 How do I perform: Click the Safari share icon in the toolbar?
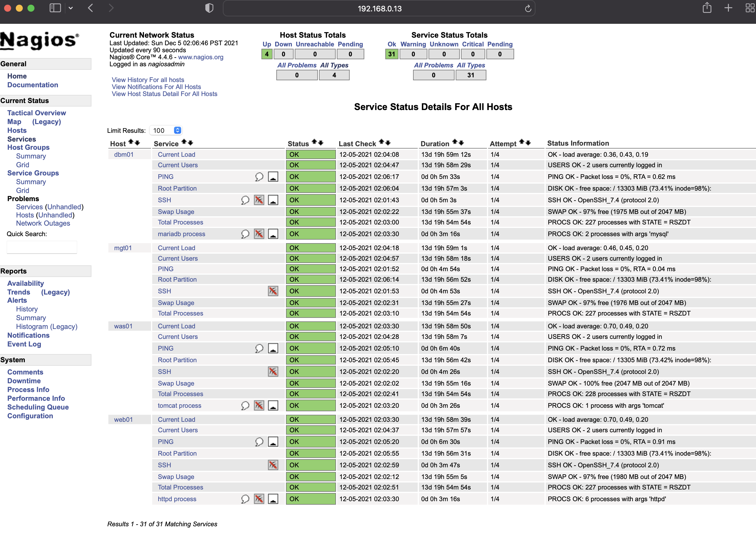(x=707, y=8)
